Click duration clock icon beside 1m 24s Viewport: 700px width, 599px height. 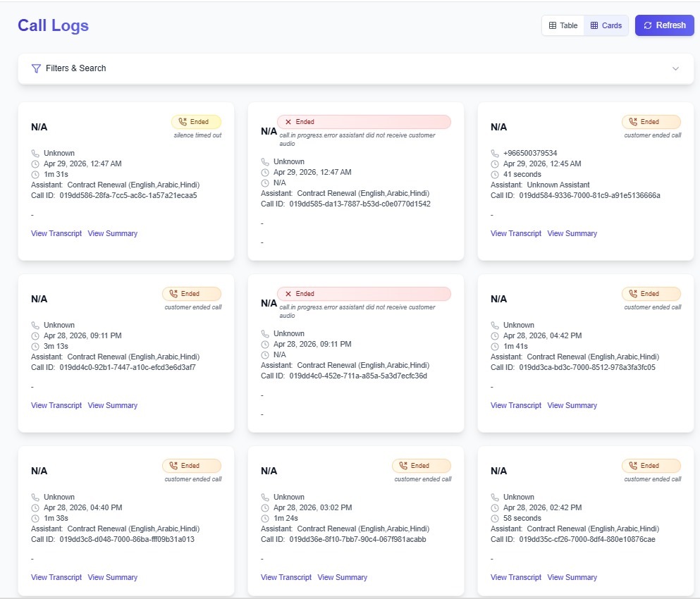[265, 519]
